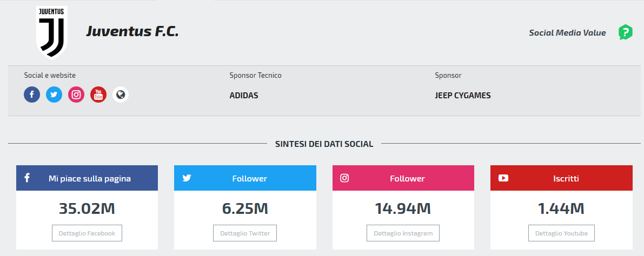Viewport: 644px width, 256px height.
Task: Open the Juventus Facebook page icon
Action: (x=32, y=95)
